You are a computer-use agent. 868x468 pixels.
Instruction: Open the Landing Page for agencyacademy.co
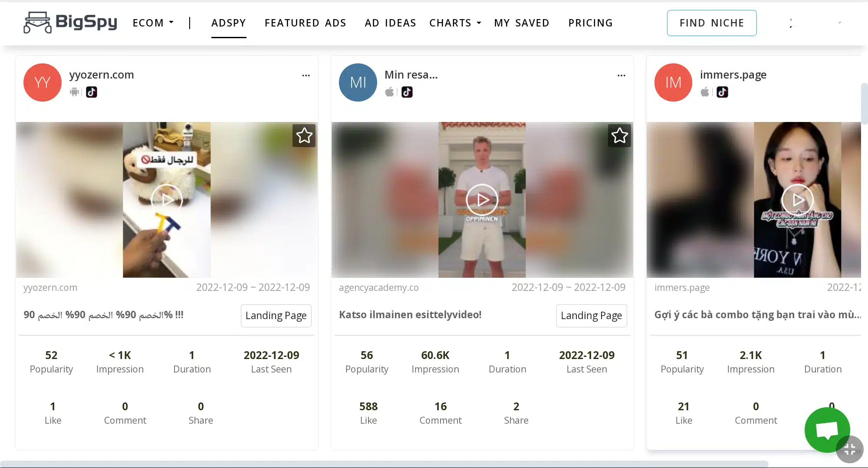point(591,316)
